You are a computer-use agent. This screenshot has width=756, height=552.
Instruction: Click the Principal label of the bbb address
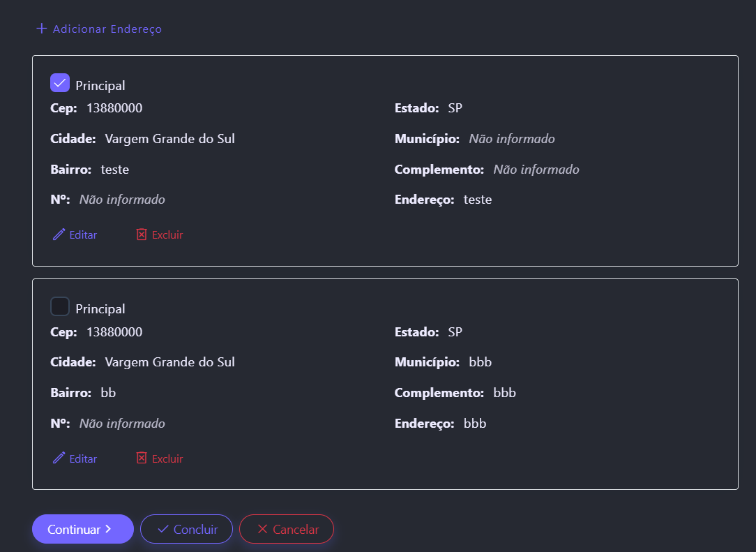pos(100,309)
